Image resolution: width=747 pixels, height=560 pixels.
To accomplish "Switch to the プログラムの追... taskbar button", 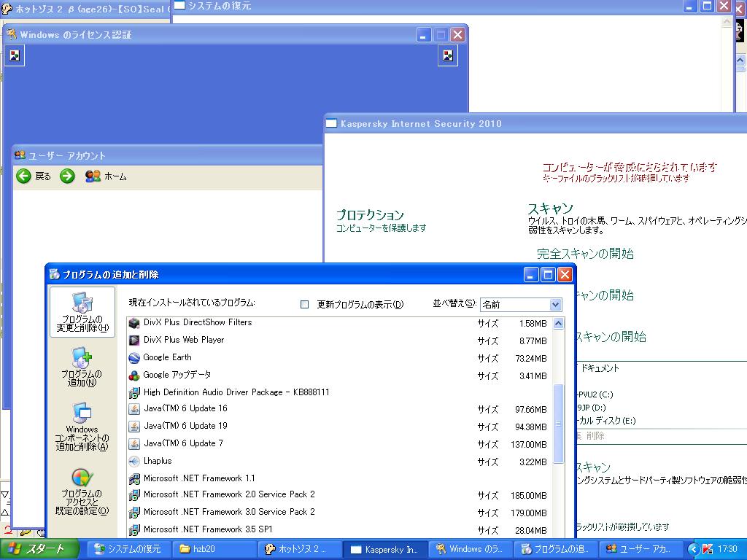I will [557, 550].
